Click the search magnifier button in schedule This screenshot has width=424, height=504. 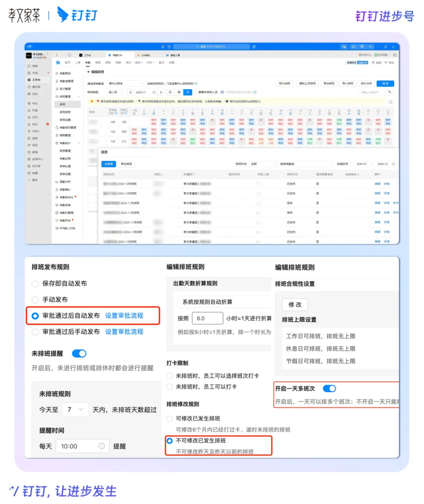coord(389,92)
